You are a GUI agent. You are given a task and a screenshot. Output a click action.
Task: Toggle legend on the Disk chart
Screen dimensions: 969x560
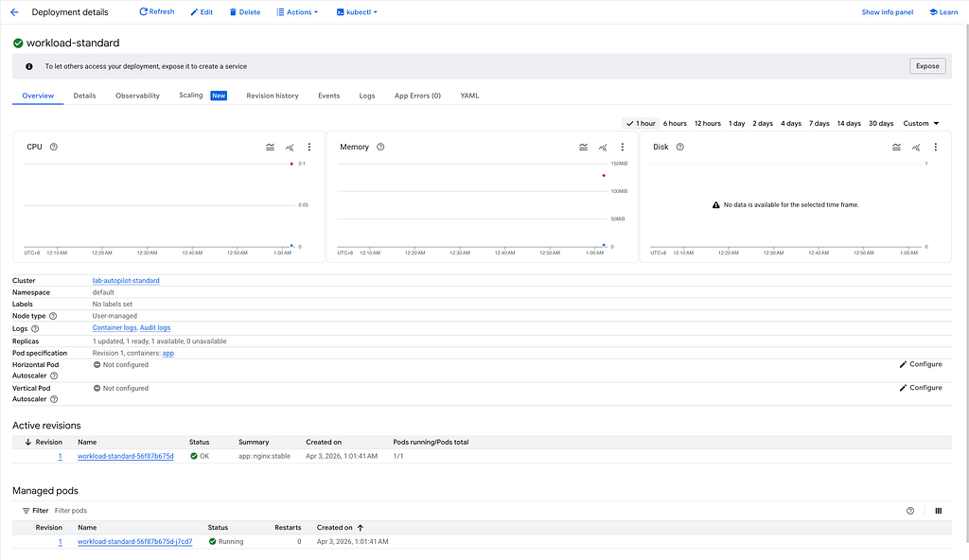point(897,148)
